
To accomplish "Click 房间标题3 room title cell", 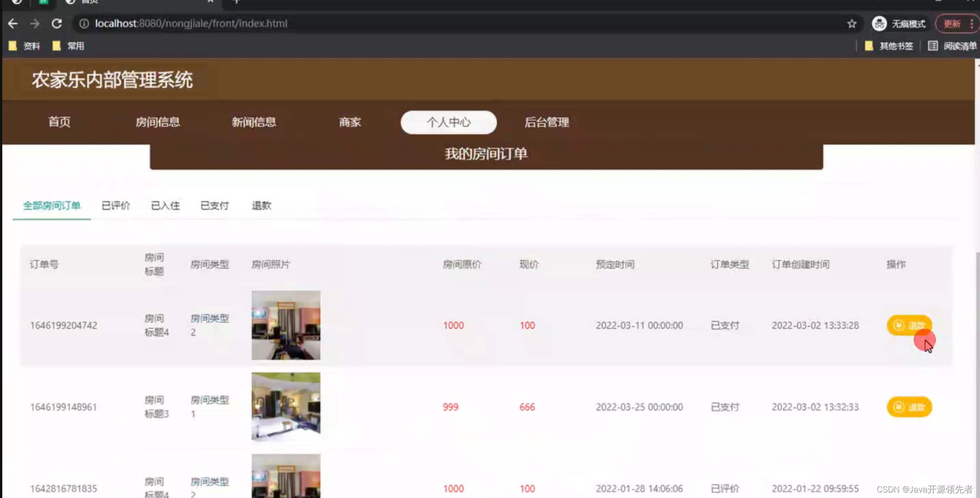I will tap(156, 407).
